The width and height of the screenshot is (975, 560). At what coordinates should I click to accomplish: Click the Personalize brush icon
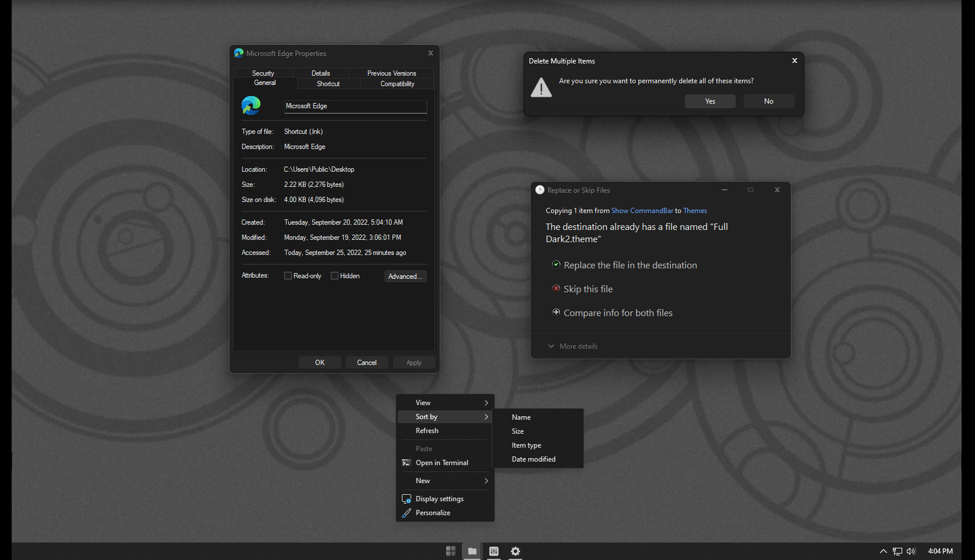click(x=406, y=513)
